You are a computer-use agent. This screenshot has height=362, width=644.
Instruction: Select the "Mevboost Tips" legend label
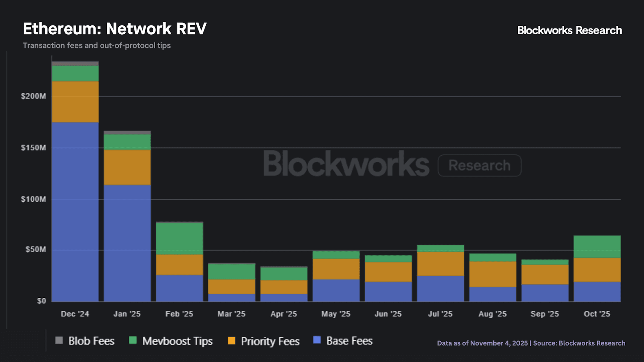coord(177,341)
